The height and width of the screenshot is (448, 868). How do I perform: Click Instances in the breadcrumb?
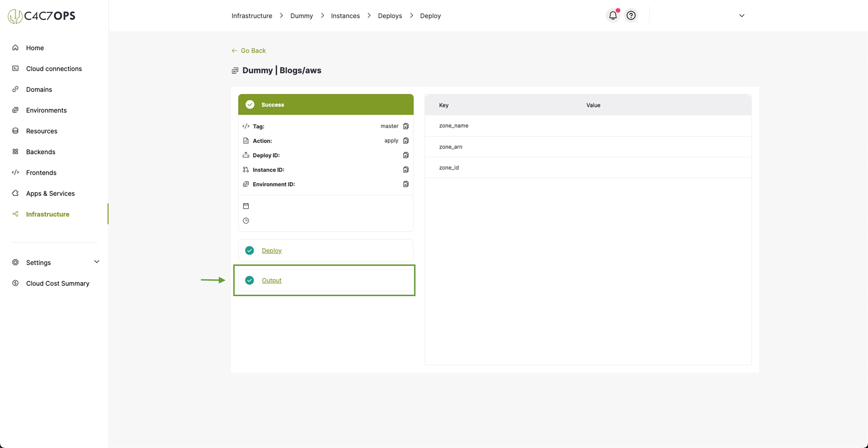[x=345, y=16]
